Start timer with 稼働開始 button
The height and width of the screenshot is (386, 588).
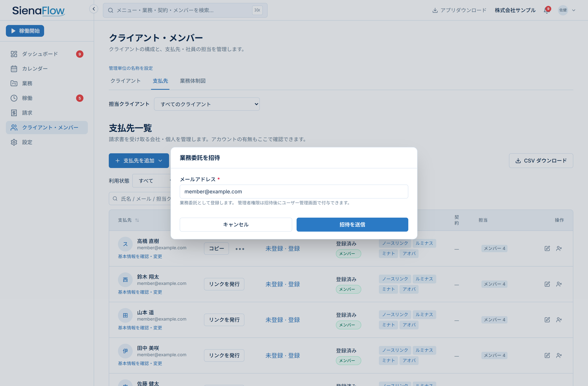(25, 31)
